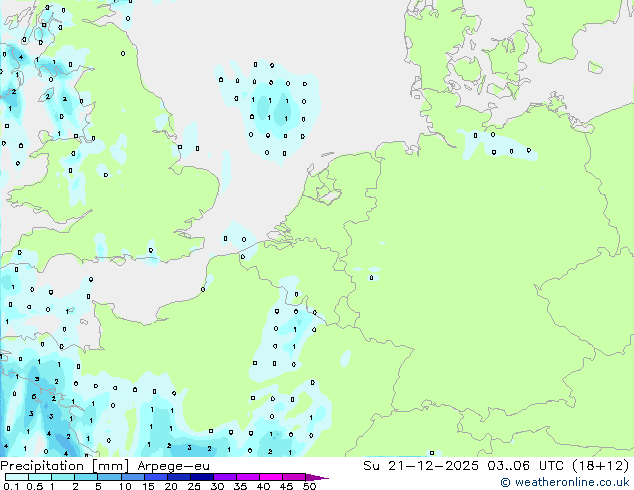Click the '25' legend scale label
Image resolution: width=634 pixels, height=490 pixels.
(x=194, y=486)
